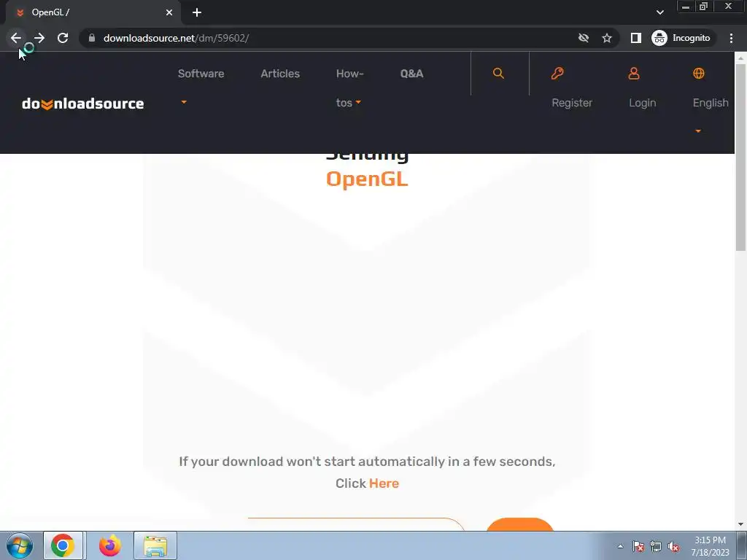Expand the English language dropdown arrow
The width and height of the screenshot is (747, 560).
698,131
